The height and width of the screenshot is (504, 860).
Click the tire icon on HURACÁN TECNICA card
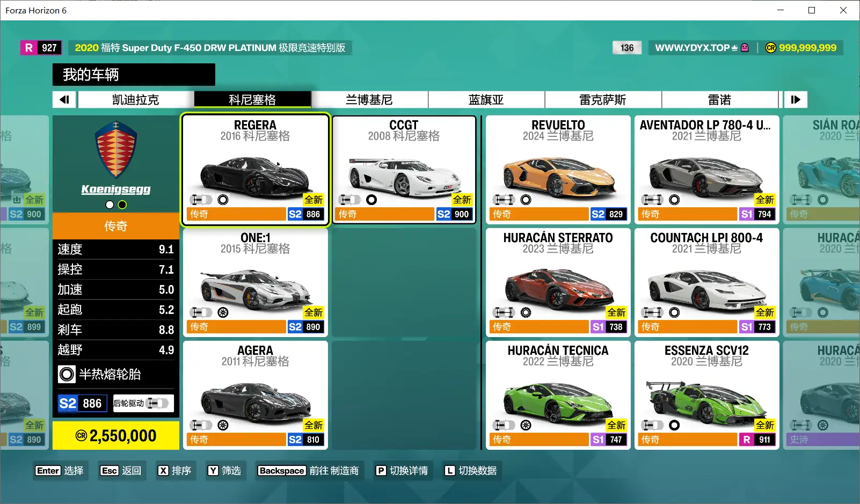526,425
